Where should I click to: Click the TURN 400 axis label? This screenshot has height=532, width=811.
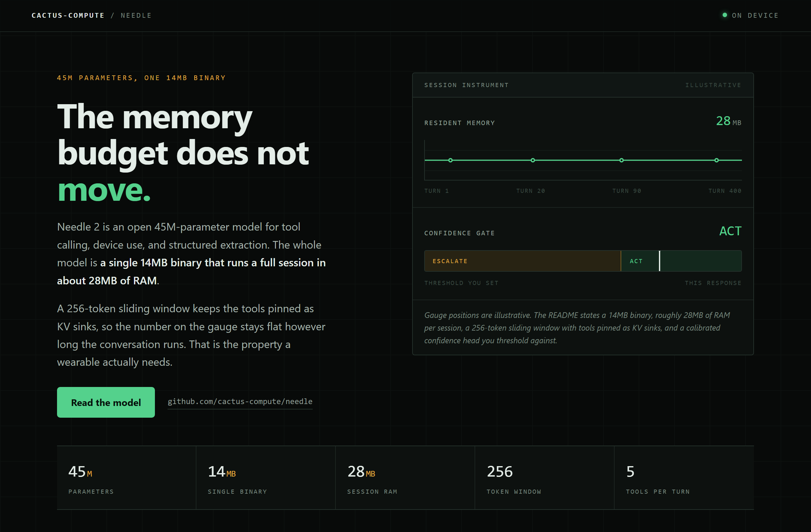725,191
